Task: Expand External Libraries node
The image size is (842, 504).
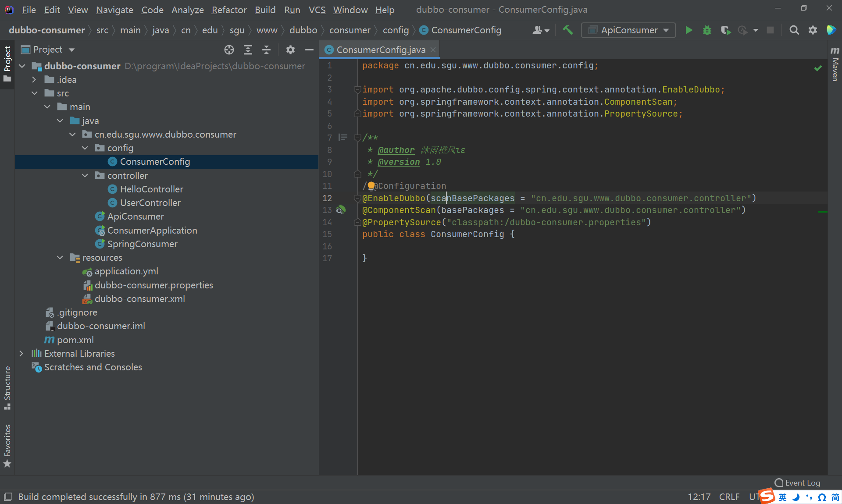Action: click(x=21, y=354)
